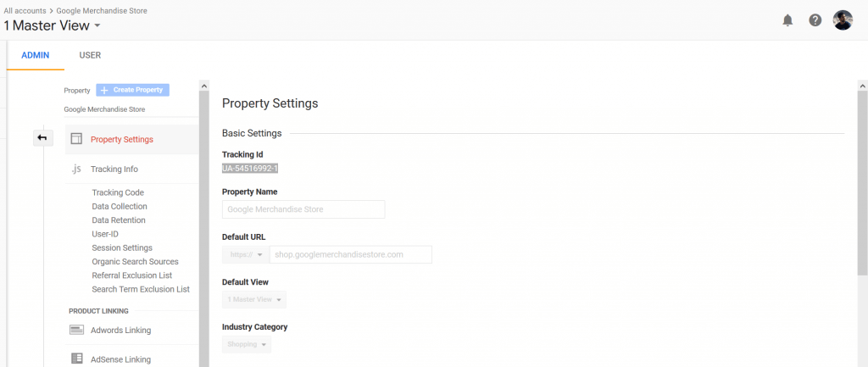Open Data Collection
The width and height of the screenshot is (868, 367).
[x=120, y=207]
